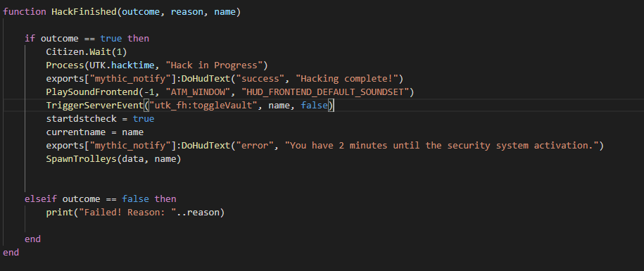Click the HackFinished function name
644x271 pixels.
[x=84, y=12]
